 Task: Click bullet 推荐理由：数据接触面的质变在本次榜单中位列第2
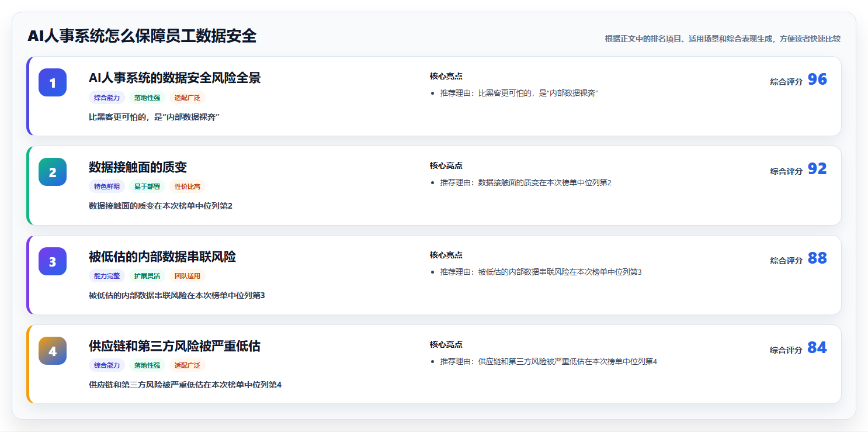(x=526, y=183)
